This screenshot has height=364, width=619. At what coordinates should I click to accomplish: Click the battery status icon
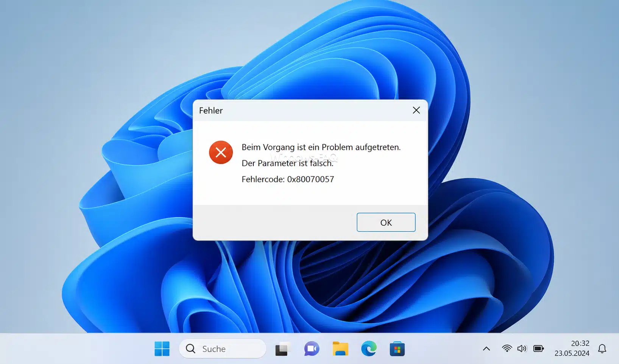538,348
